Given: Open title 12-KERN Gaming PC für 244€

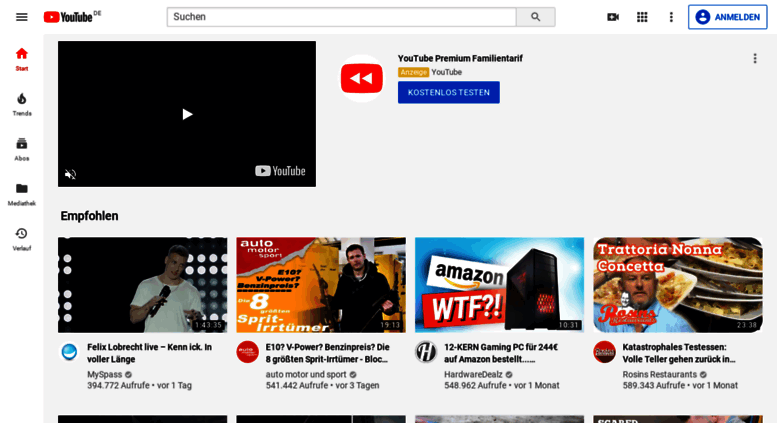Looking at the screenshot, I should (x=501, y=353).
